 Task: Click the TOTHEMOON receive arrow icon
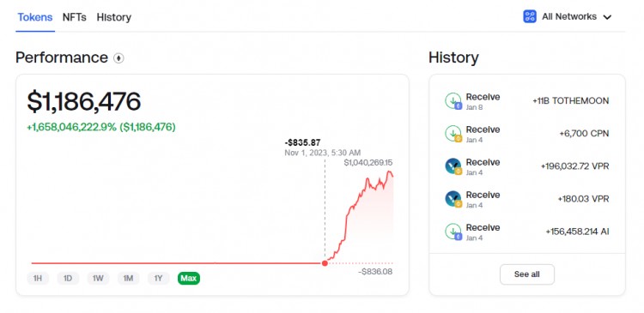coord(453,101)
